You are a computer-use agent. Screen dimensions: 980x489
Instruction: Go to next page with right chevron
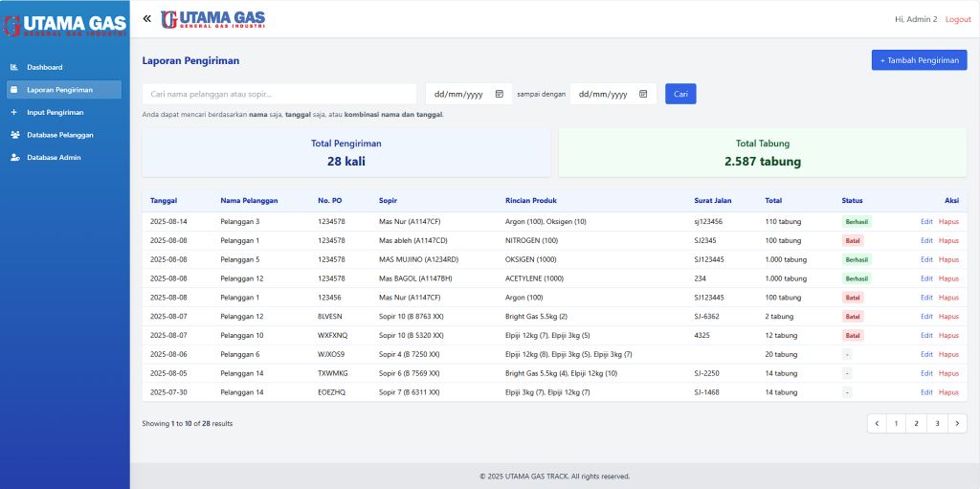957,423
